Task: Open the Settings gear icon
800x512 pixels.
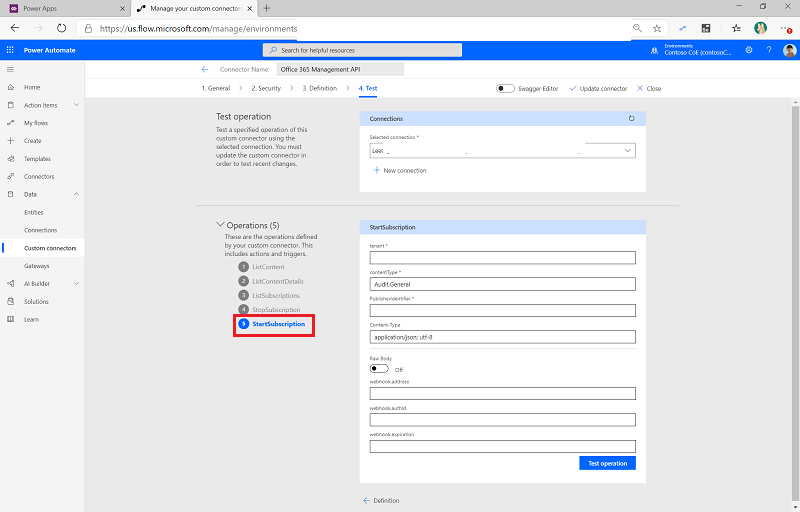Action: pyautogui.click(x=749, y=50)
